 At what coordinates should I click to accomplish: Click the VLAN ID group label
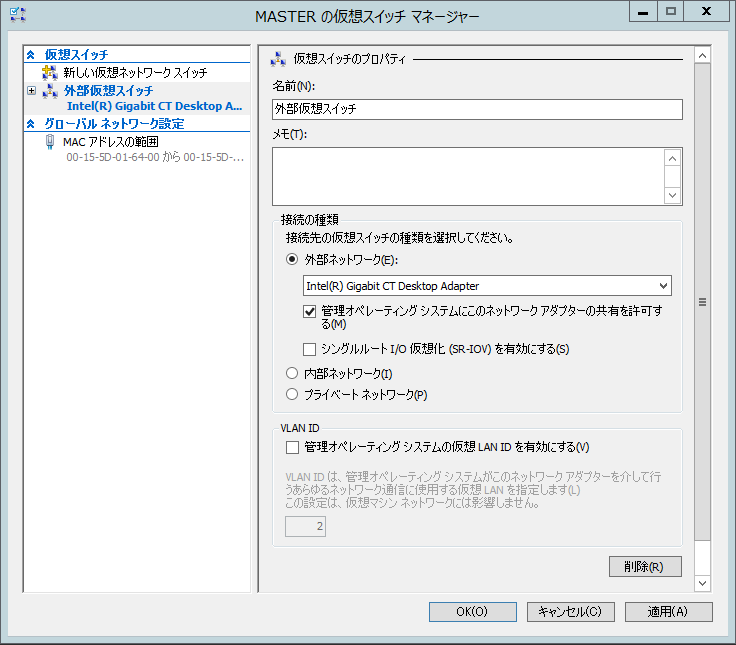pos(299,428)
